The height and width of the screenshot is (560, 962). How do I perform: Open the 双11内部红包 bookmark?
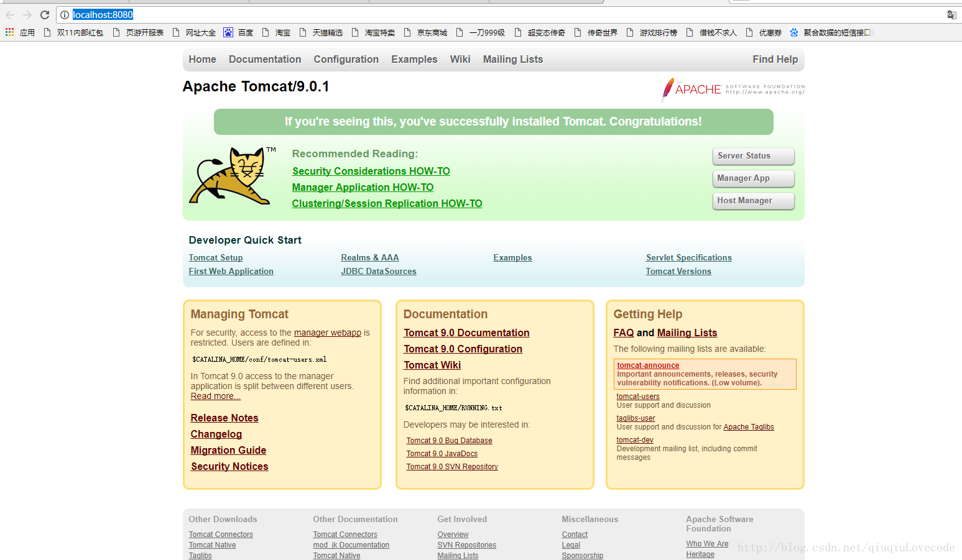(73, 32)
